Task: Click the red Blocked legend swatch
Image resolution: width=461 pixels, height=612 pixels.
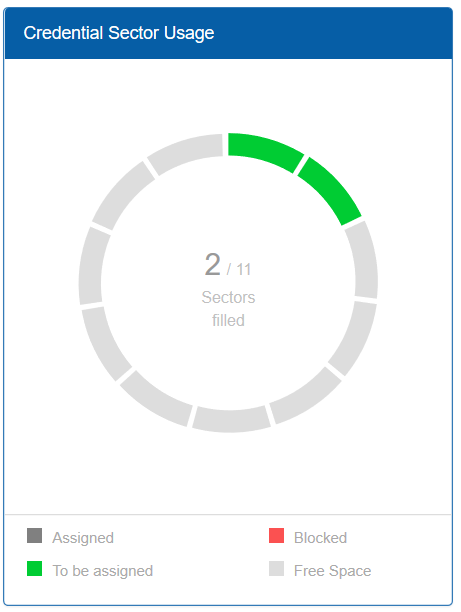Action: pyautogui.click(x=276, y=536)
